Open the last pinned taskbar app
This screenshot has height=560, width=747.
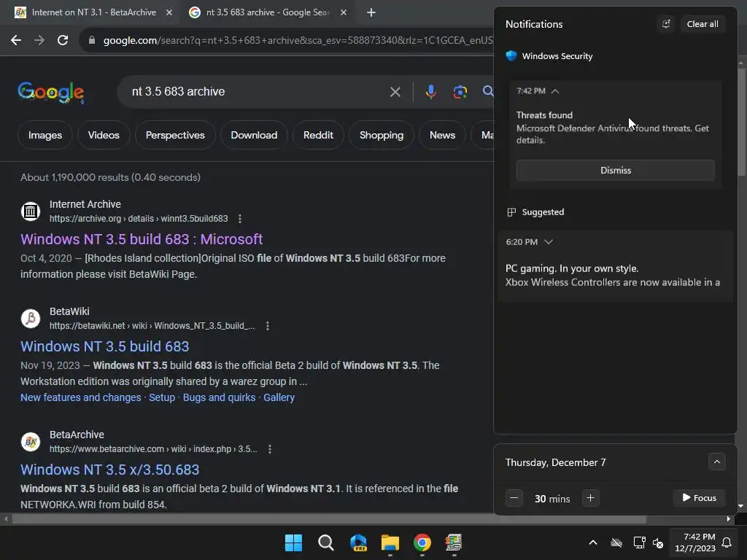[454, 542]
